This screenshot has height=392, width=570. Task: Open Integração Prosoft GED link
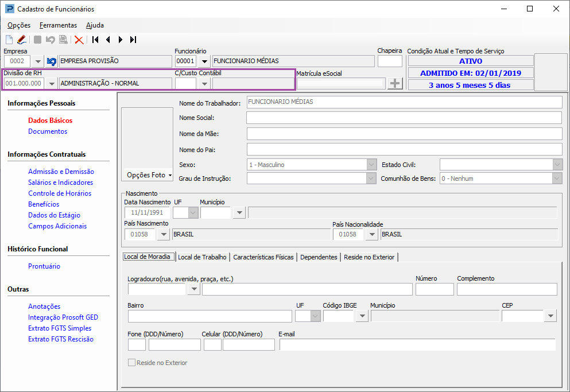63,317
